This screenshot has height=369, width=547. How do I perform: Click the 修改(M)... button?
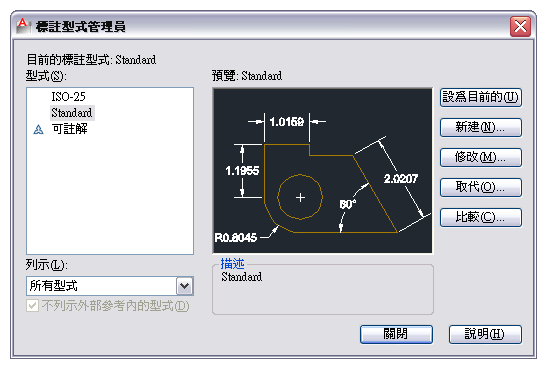pyautogui.click(x=481, y=157)
